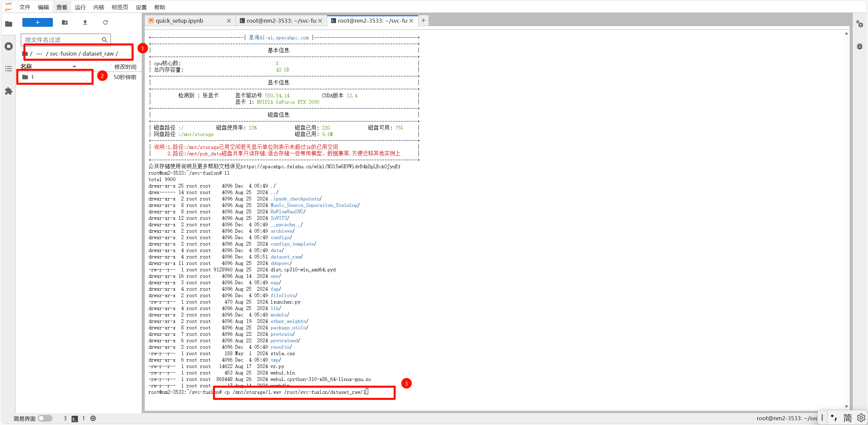The height and width of the screenshot is (425, 868).
Task: Switch to the quick_setup.ipynb tab
Action: click(x=179, y=21)
